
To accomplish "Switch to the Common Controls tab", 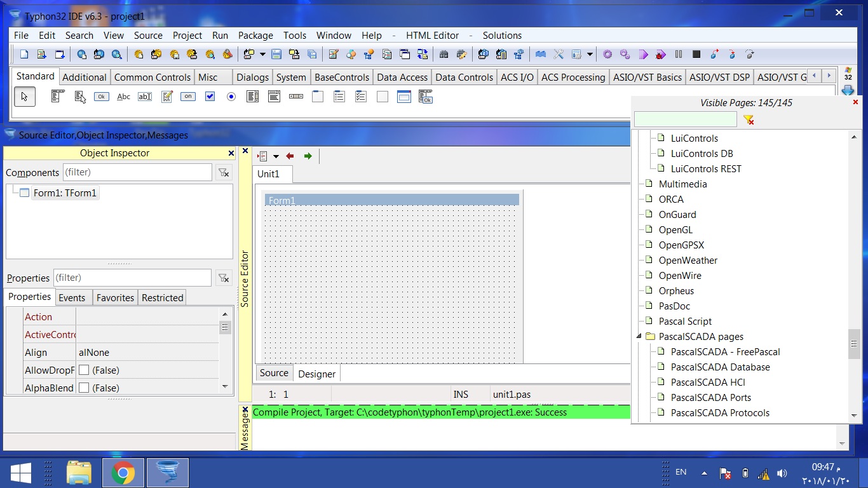I will click(153, 77).
